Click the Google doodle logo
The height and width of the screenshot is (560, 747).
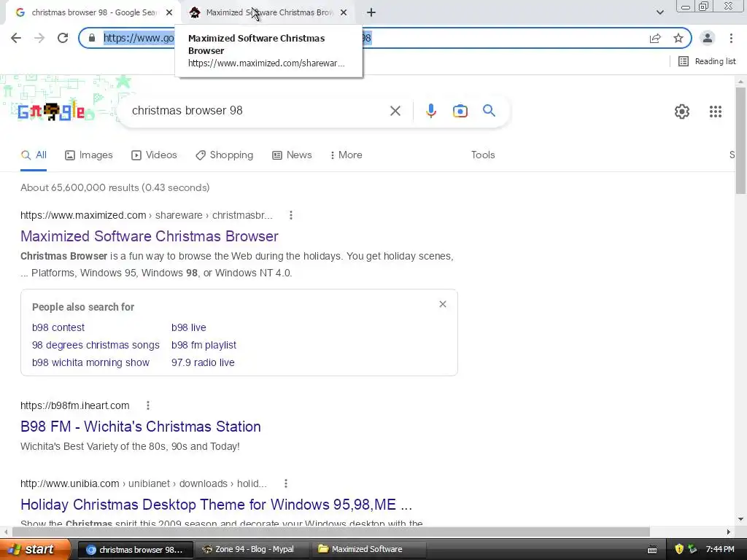tap(52, 112)
